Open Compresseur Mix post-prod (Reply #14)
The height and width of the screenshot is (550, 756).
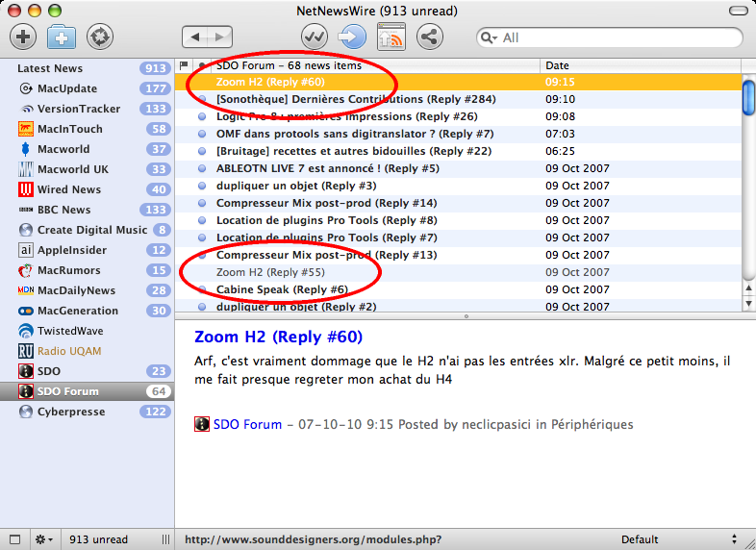click(458, 204)
